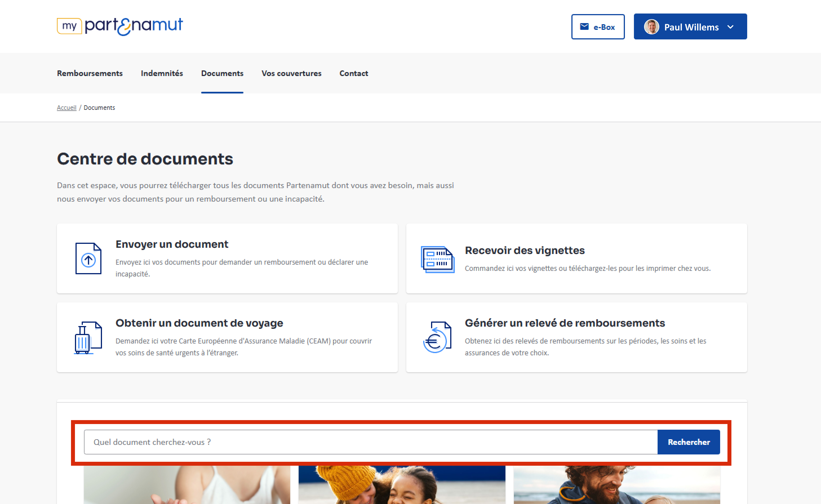Click the Accueil breadcrumb link
Screen dimensions: 821x504
(66, 108)
